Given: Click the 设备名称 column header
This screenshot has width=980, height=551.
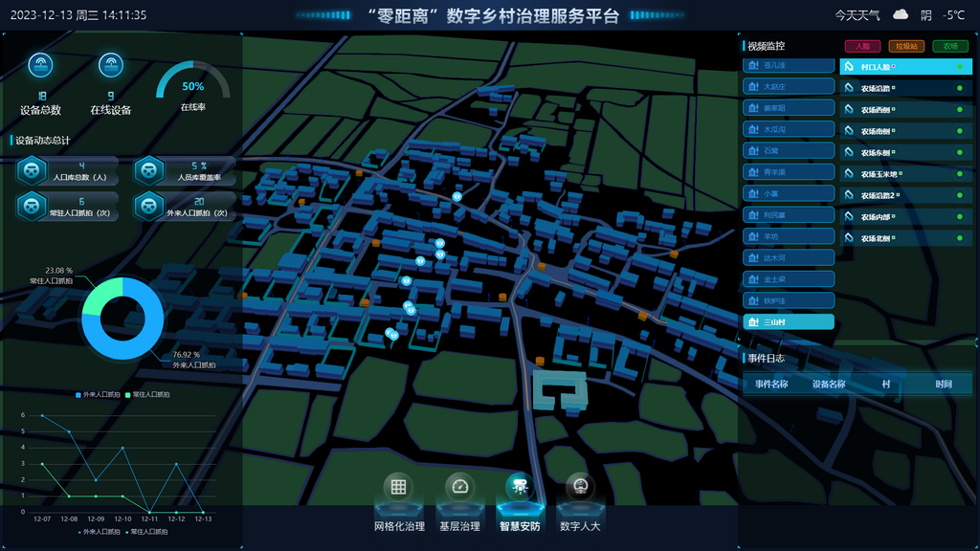Looking at the screenshot, I should click(x=829, y=385).
